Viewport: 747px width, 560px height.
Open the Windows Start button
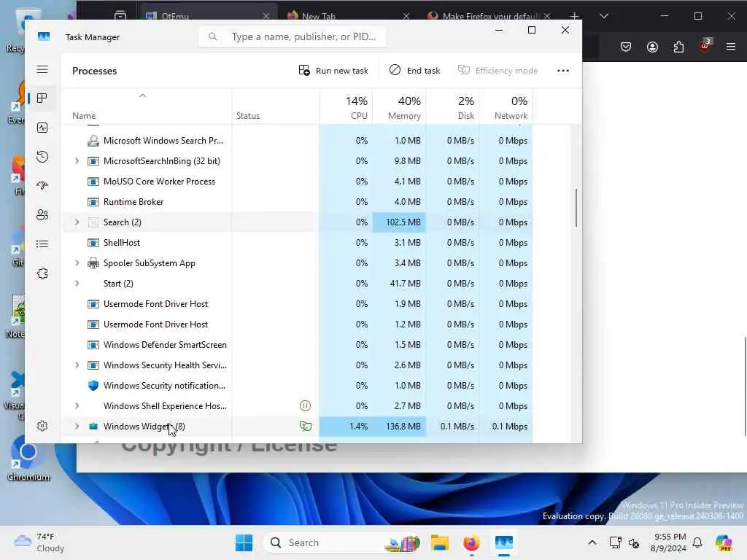pos(244,542)
